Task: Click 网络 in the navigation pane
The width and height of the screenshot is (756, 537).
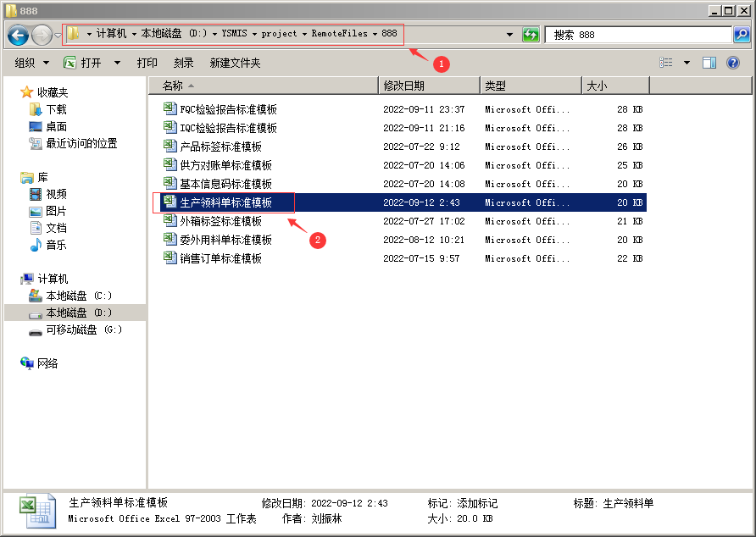Action: click(x=47, y=363)
